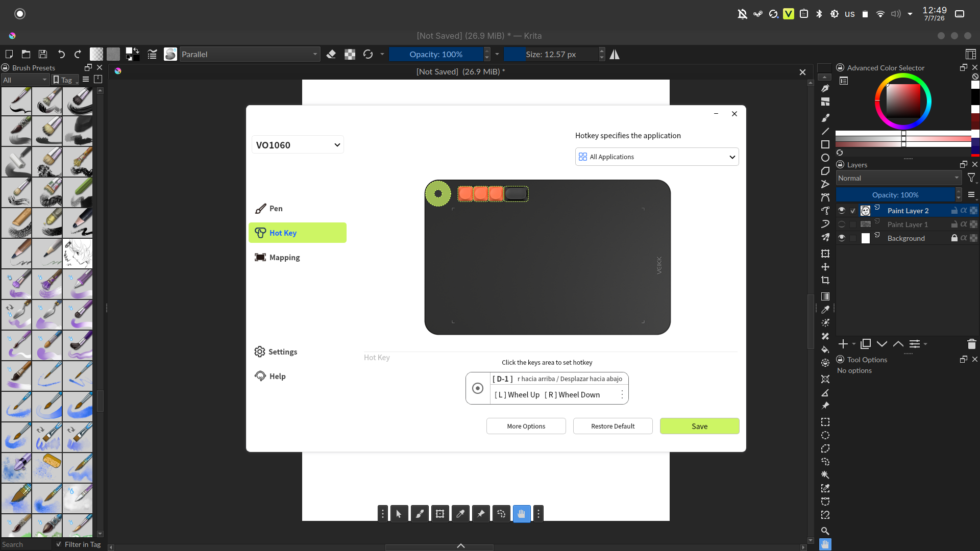The height and width of the screenshot is (551, 980).
Task: Open the system tray dropdown arrow
Action: (910, 14)
